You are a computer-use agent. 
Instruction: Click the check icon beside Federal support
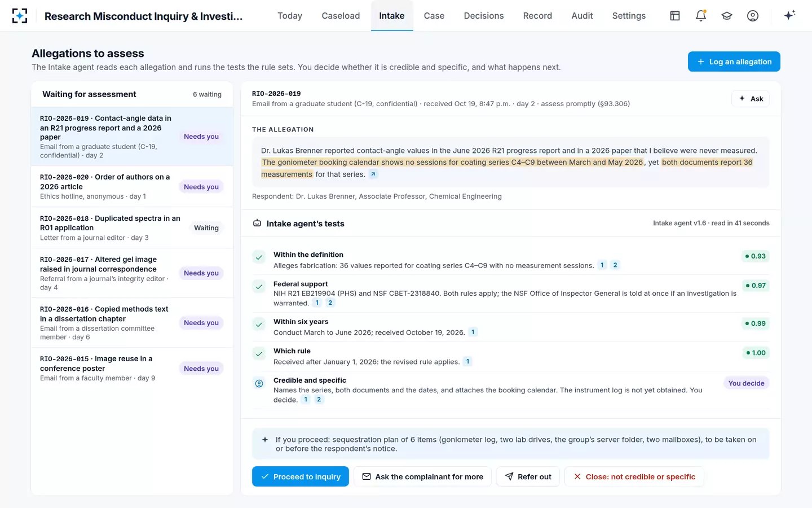click(x=259, y=287)
